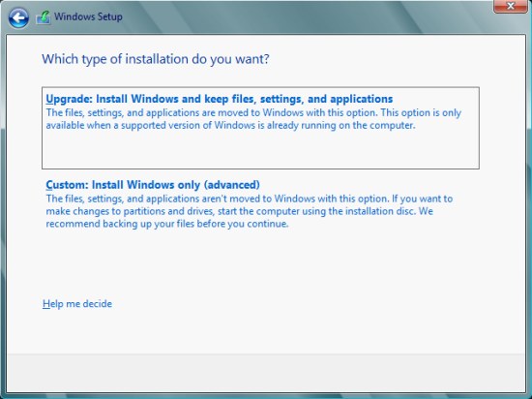Click the Windows Setup installer icon

[44, 17]
